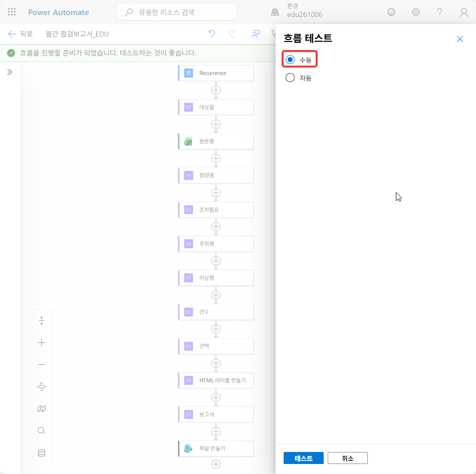Click the resource search field
This screenshot has height=474, width=476.
(x=177, y=13)
